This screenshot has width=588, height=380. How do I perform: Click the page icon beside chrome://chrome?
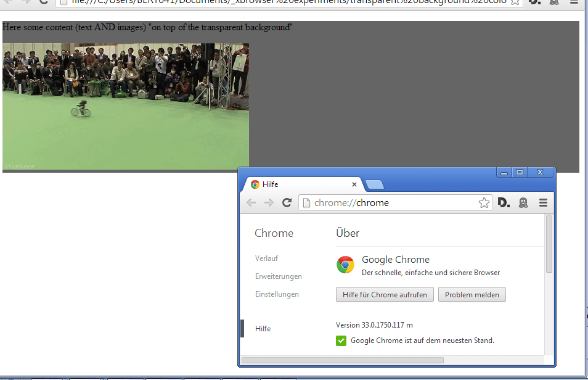tap(306, 203)
